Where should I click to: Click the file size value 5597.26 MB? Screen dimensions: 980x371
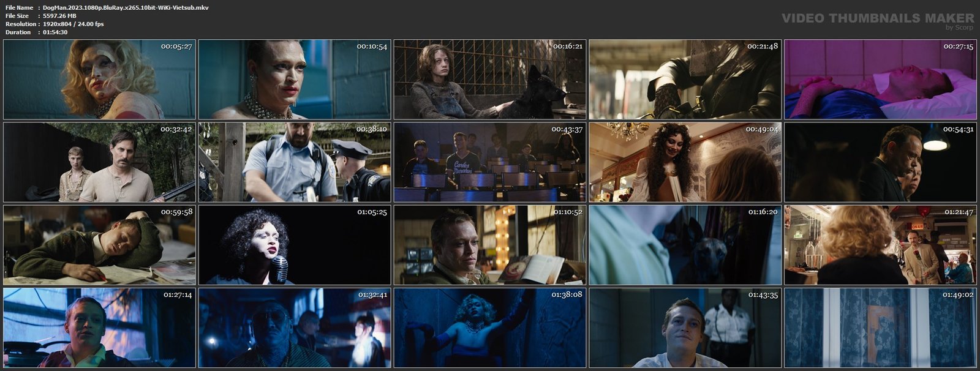[59, 16]
